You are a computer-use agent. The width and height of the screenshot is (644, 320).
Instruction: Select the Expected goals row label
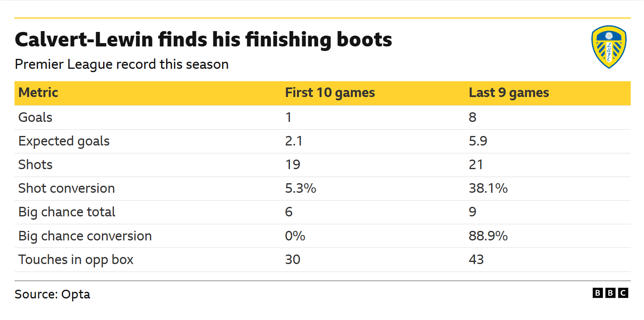(x=64, y=141)
